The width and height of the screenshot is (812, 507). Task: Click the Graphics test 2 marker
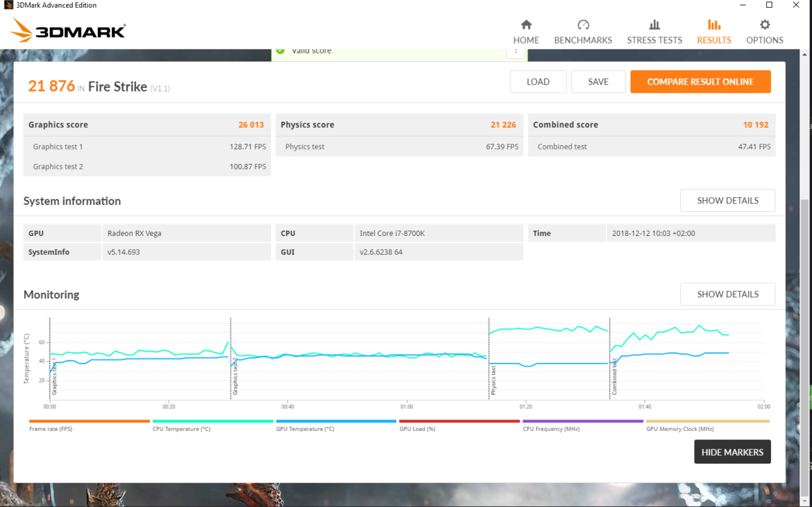point(235,376)
